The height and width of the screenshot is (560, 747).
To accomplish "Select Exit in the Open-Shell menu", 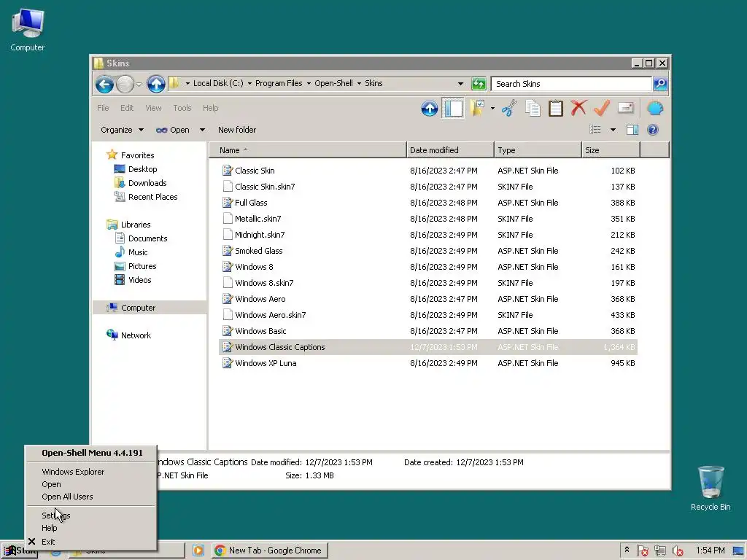I will pyautogui.click(x=90, y=542).
